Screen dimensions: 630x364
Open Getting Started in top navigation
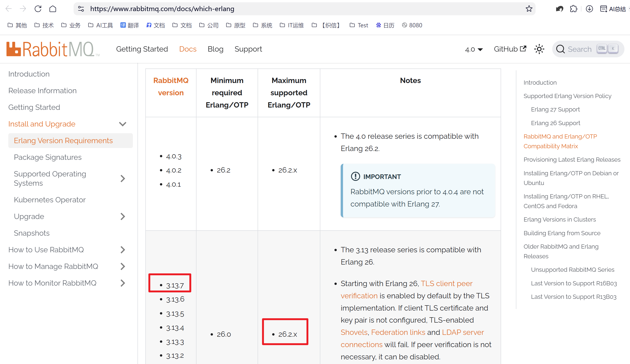pos(142,49)
